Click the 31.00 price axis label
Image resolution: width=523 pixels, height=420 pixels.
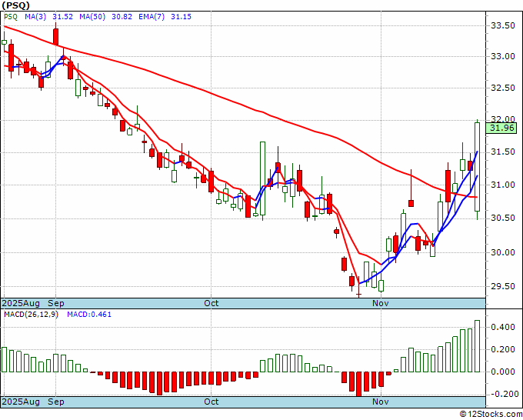coord(503,185)
